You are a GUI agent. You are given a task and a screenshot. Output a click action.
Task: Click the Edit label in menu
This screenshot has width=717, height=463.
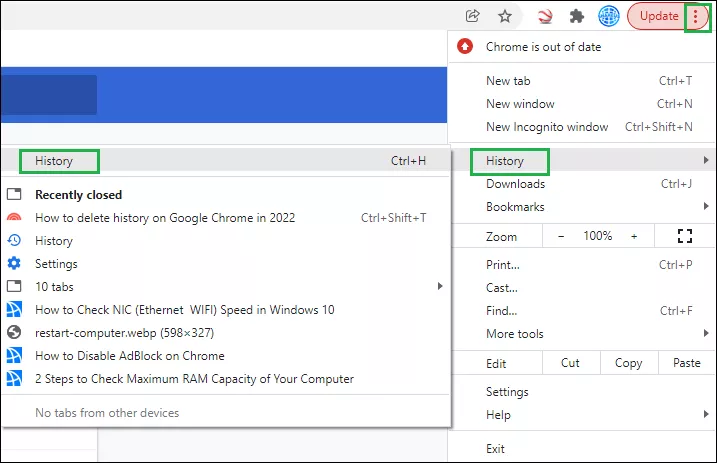pyautogui.click(x=496, y=364)
